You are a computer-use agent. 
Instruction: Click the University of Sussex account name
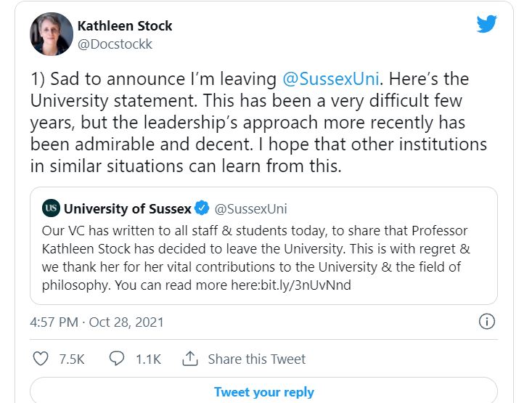pos(128,209)
